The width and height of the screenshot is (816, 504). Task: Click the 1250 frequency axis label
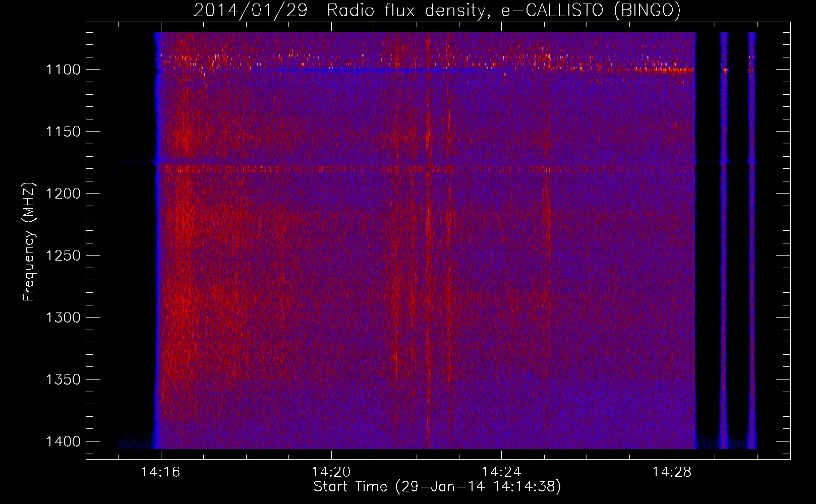coord(63,256)
